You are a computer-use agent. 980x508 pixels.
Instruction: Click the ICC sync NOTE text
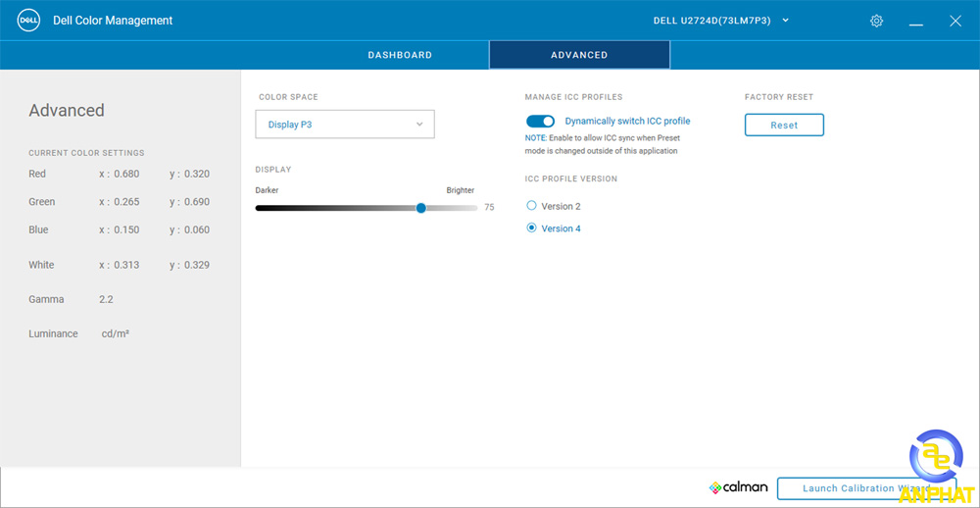pyautogui.click(x=603, y=144)
